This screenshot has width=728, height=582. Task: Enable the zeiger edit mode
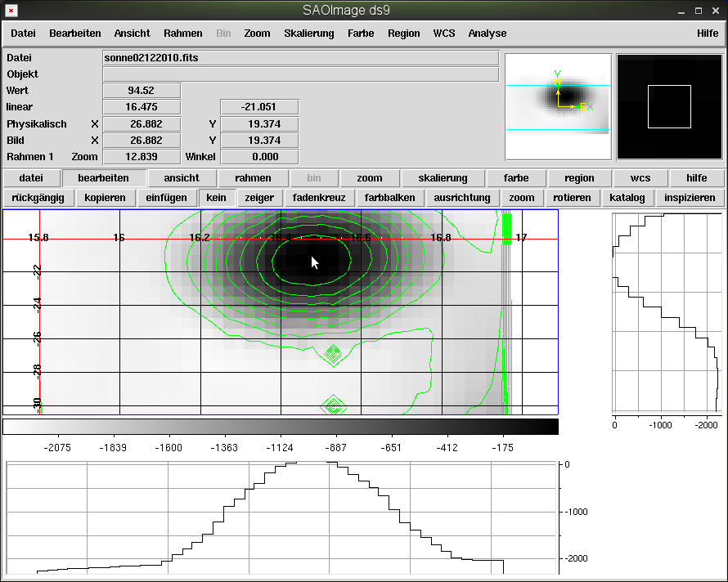pos(260,198)
